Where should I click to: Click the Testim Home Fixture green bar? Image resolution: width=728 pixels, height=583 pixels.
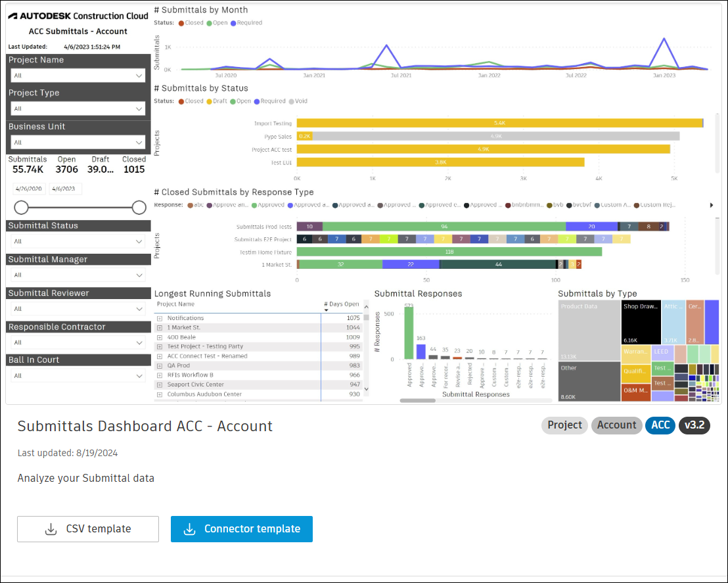pos(449,252)
